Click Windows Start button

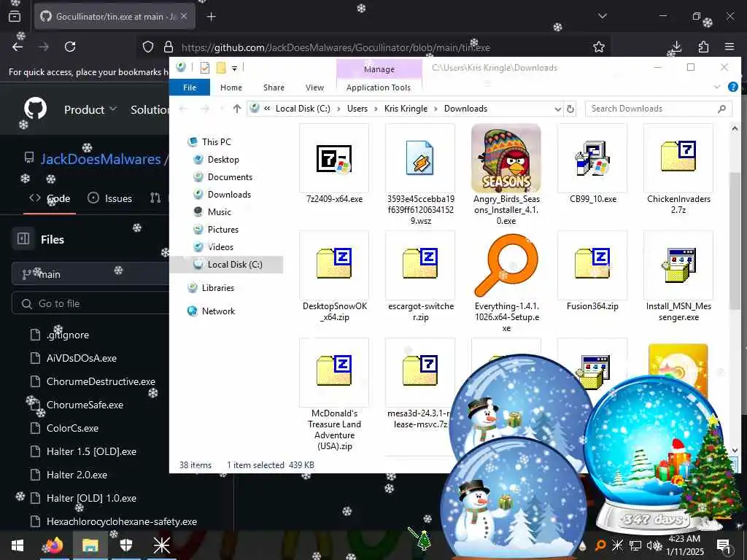[18, 545]
